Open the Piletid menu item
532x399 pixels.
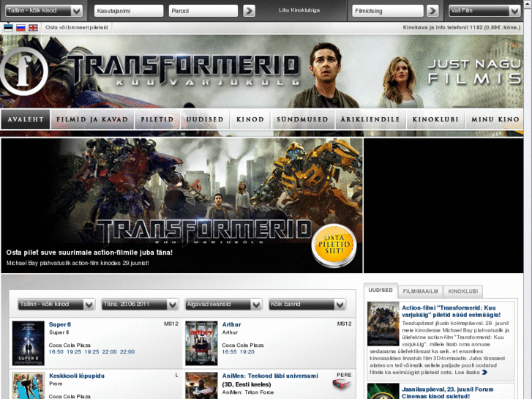(x=157, y=119)
